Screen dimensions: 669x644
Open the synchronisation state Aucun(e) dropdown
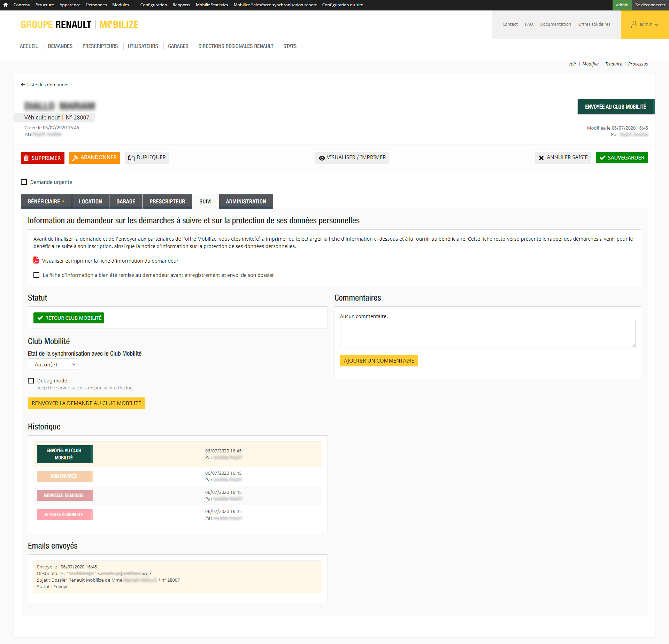52,364
